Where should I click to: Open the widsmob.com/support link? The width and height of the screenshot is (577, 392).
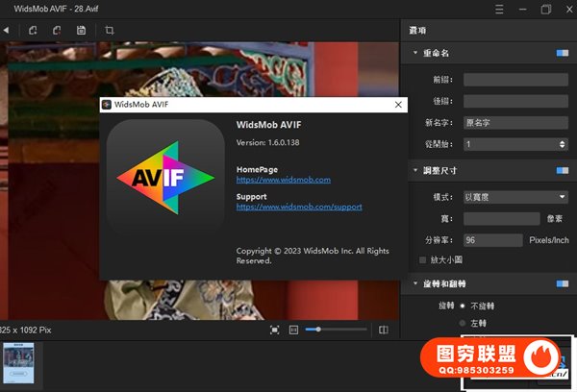click(299, 207)
